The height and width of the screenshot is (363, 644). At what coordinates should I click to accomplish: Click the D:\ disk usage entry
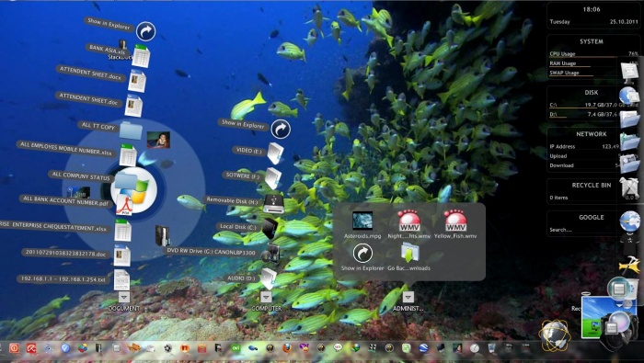594,115
